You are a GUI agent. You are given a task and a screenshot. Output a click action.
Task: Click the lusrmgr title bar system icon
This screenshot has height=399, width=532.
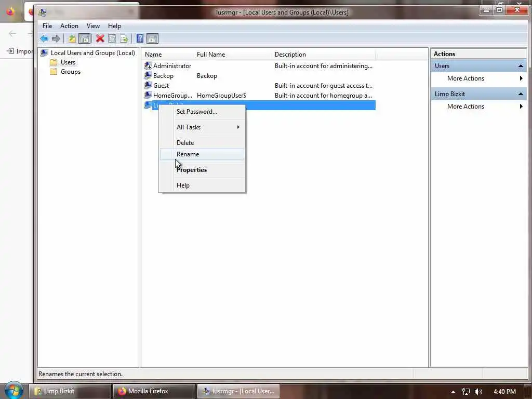pos(42,12)
